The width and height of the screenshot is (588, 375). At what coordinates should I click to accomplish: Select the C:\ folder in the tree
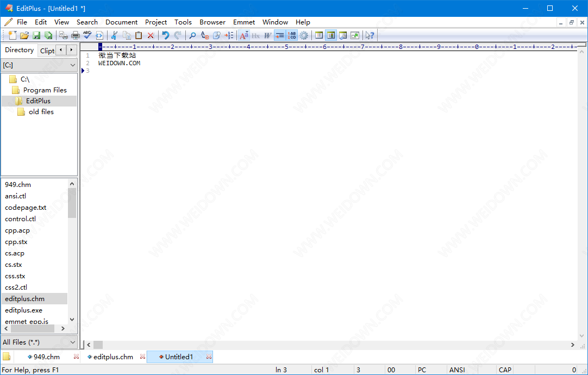(x=25, y=79)
